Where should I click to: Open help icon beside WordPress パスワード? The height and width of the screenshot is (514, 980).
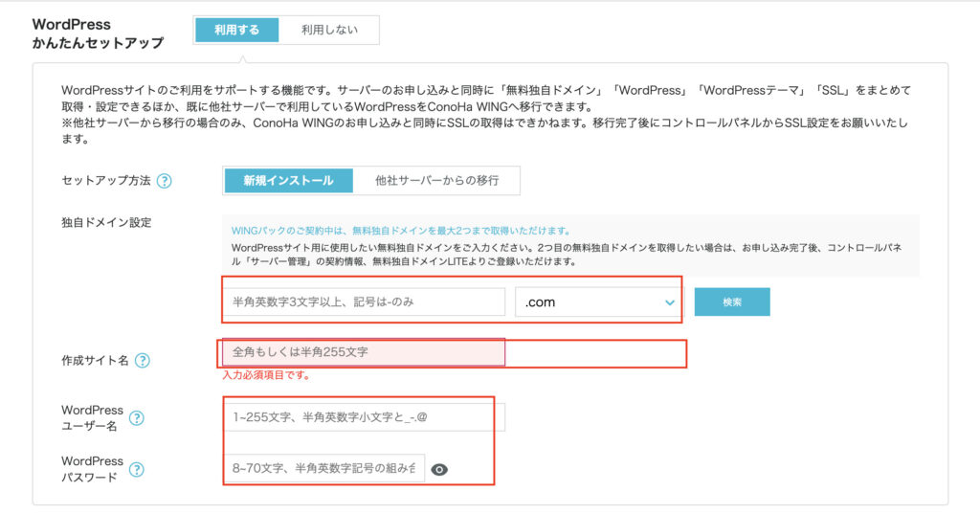pos(136,469)
